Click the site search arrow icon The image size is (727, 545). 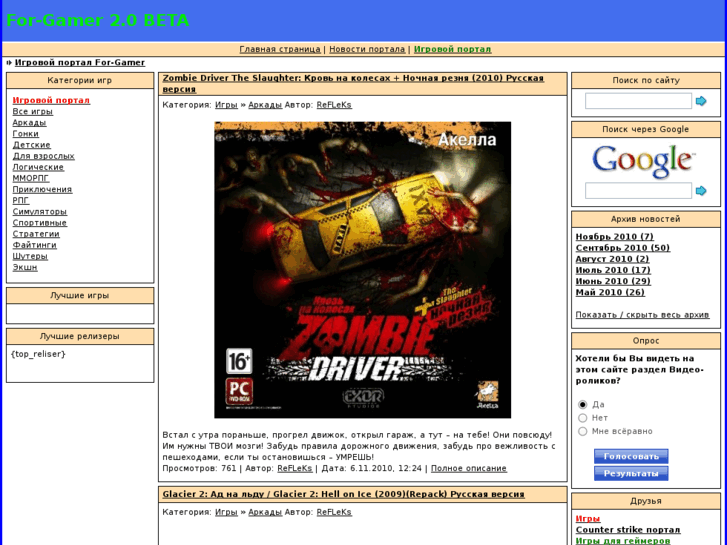point(701,101)
